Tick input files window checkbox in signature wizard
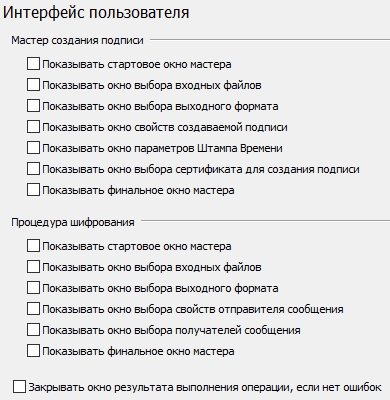 pyautogui.click(x=33, y=85)
